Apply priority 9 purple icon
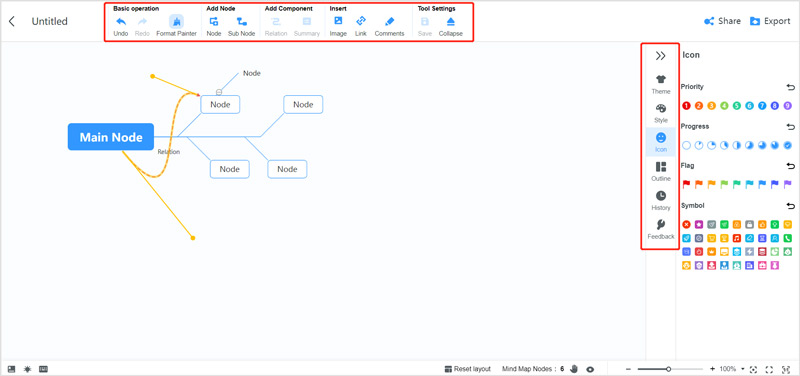 [x=787, y=106]
